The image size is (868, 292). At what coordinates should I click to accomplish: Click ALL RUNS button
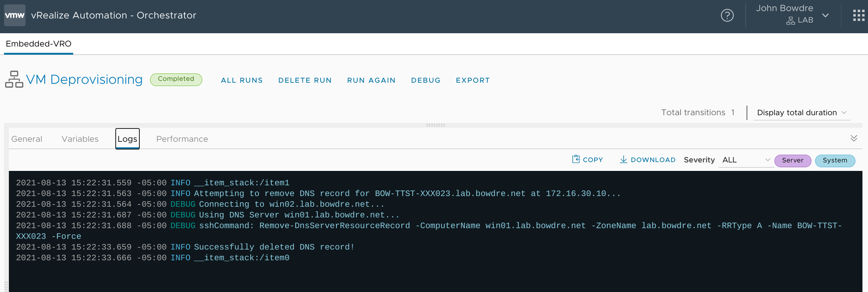(x=242, y=80)
